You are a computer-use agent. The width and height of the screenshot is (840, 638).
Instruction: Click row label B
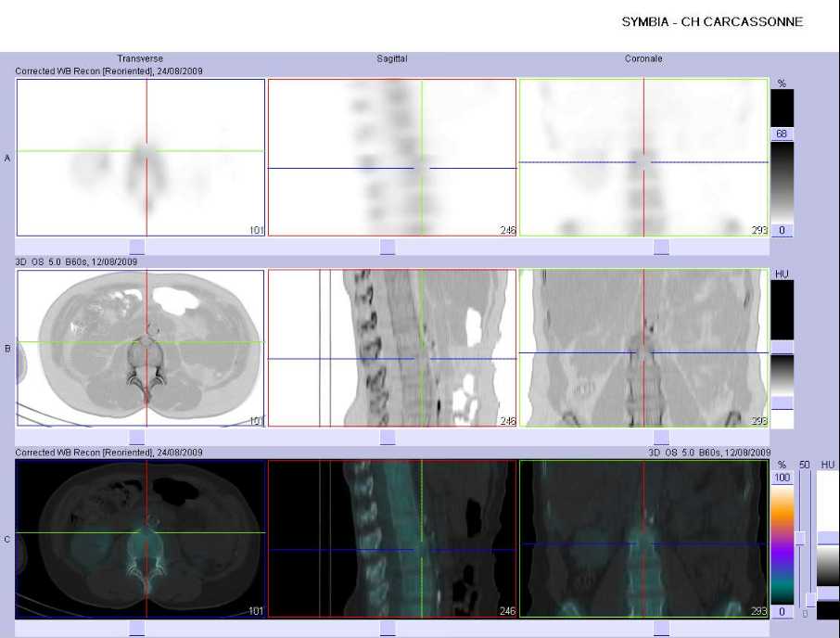coord(7,349)
